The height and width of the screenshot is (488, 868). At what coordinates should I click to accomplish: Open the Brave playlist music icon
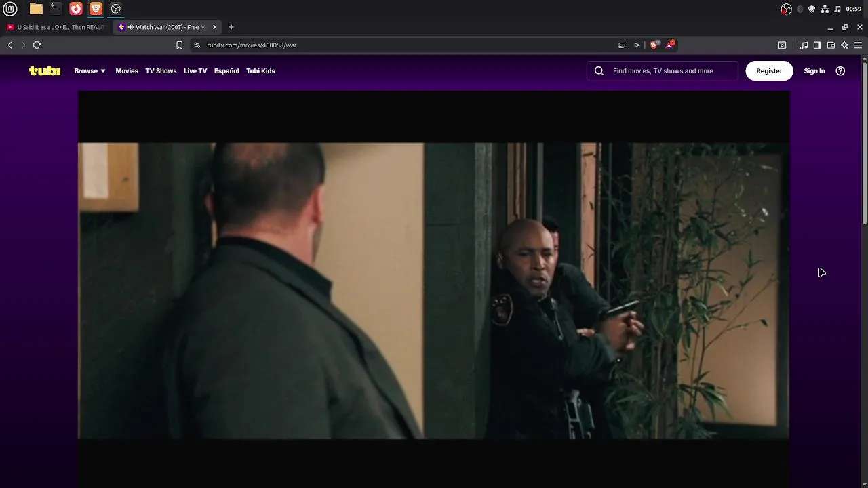coord(804,45)
